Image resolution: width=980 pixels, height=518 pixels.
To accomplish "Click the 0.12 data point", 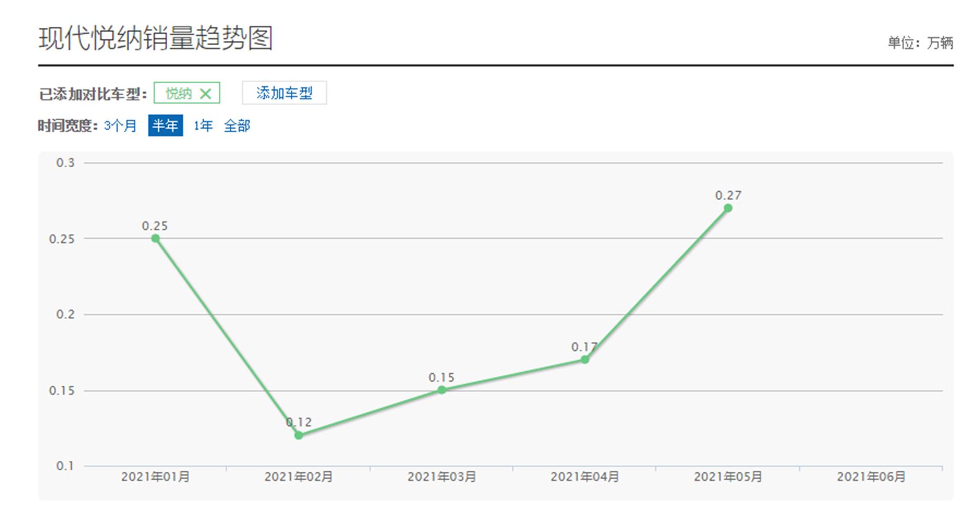I will coord(298,435).
